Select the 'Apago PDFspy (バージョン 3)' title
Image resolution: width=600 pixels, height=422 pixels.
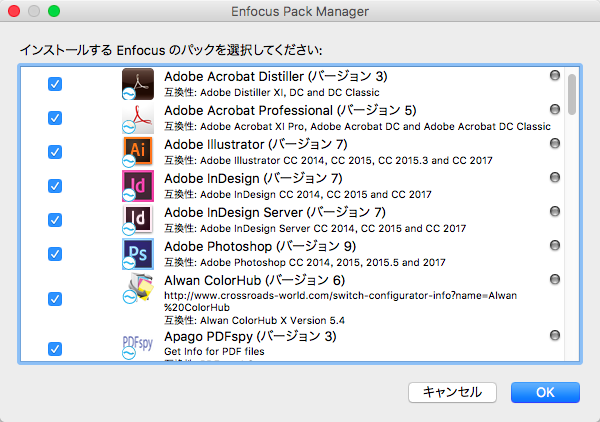tap(250, 337)
